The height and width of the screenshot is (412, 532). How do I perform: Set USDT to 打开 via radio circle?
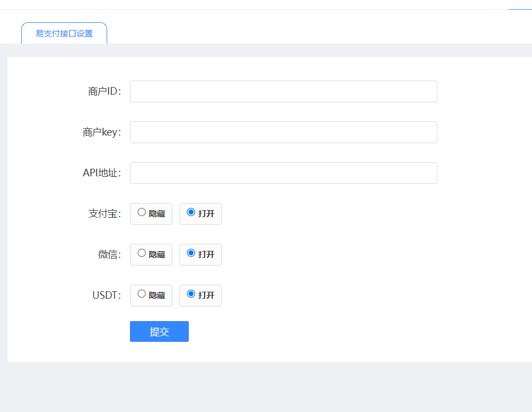191,294
